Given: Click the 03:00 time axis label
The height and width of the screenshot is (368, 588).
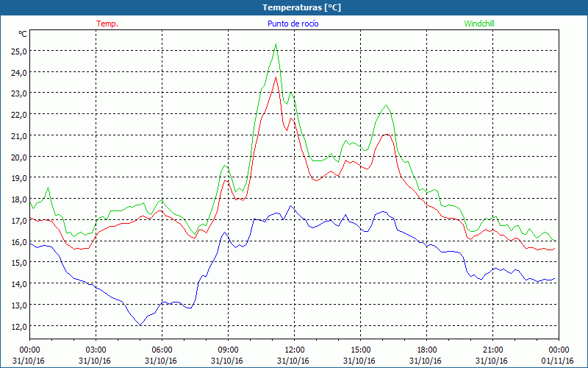Looking at the screenshot, I should 96,350.
